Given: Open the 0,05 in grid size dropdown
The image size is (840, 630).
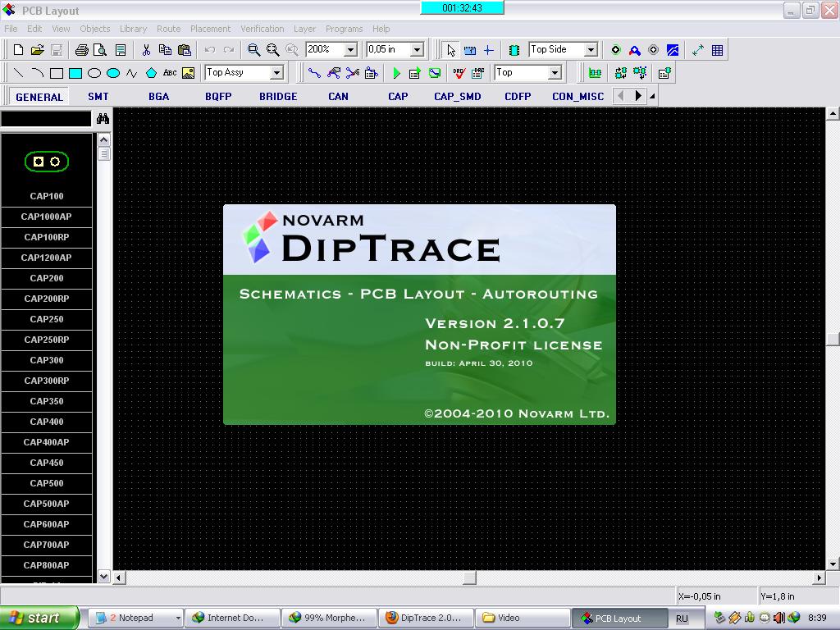Looking at the screenshot, I should [418, 50].
